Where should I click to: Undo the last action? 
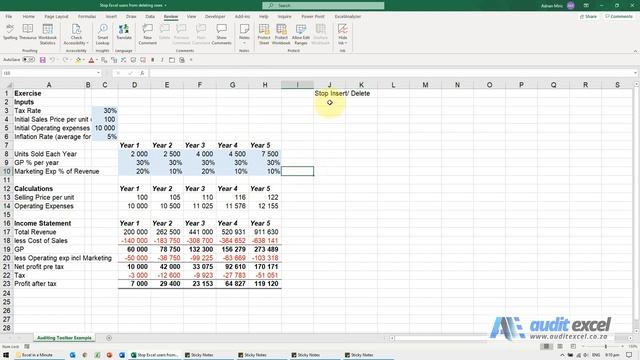pos(52,60)
